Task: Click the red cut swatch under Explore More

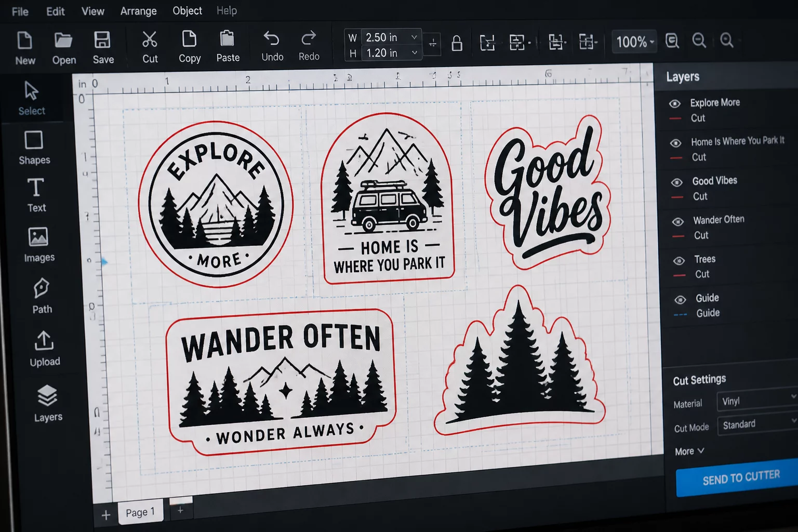Action: click(675, 118)
